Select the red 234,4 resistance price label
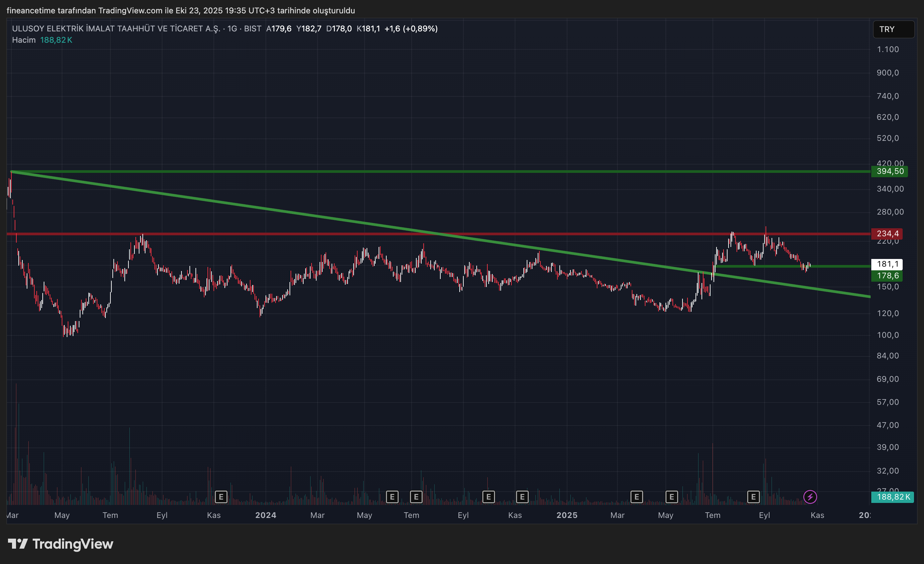This screenshot has height=564, width=924. tap(887, 234)
